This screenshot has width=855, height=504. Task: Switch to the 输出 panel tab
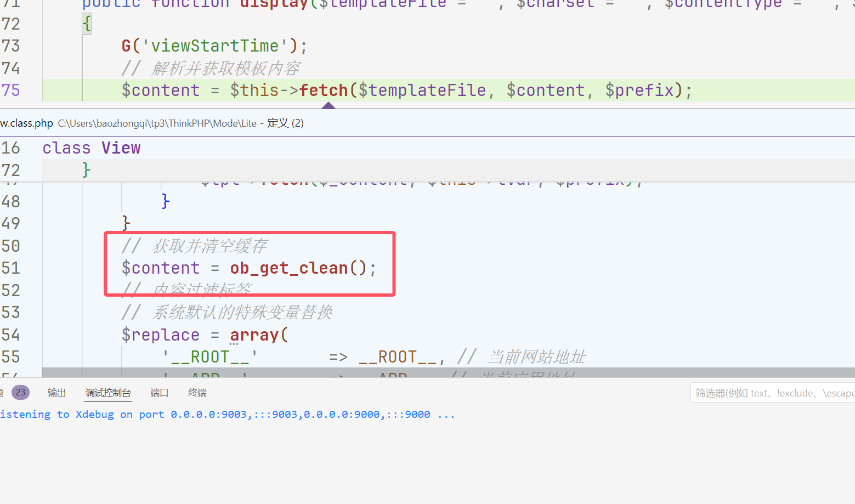point(56,393)
